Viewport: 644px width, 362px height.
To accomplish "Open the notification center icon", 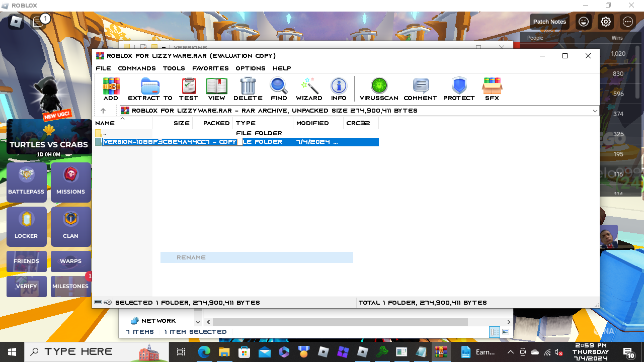I will (x=629, y=352).
